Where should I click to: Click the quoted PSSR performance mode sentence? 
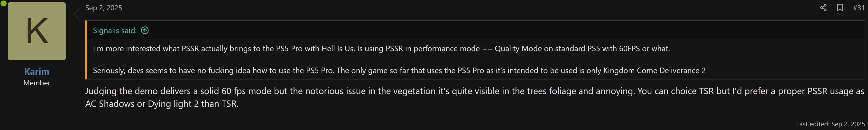click(381, 49)
